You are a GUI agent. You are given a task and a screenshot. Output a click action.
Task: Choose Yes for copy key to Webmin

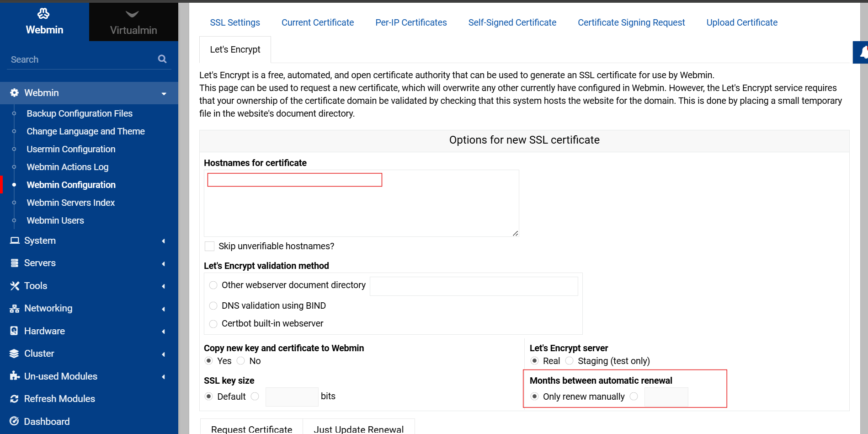click(x=209, y=361)
